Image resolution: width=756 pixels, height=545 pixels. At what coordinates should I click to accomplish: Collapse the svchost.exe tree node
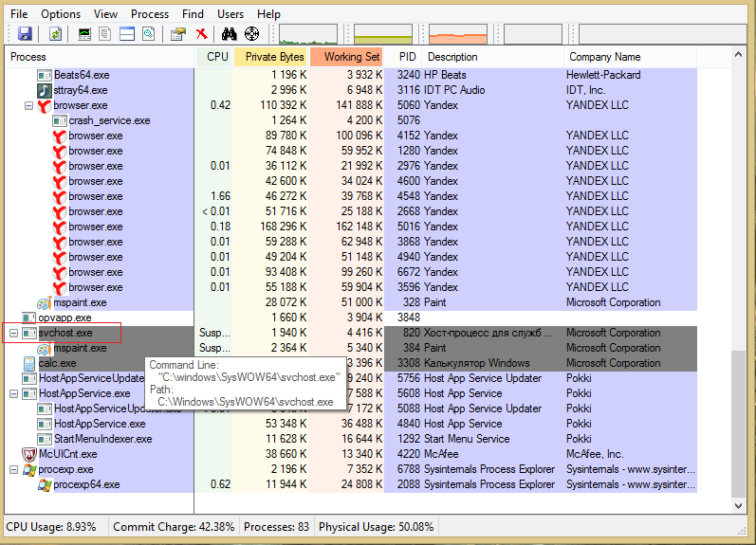point(13,333)
